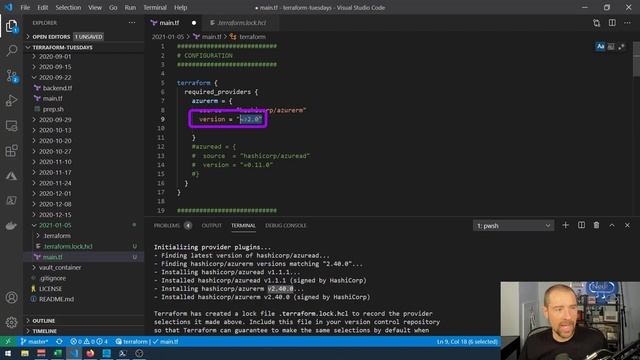
Task: Switch to the Problems panel tab
Action: click(167, 225)
